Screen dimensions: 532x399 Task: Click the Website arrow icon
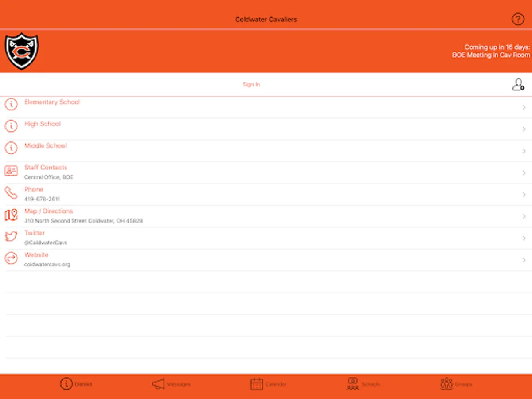[11, 258]
